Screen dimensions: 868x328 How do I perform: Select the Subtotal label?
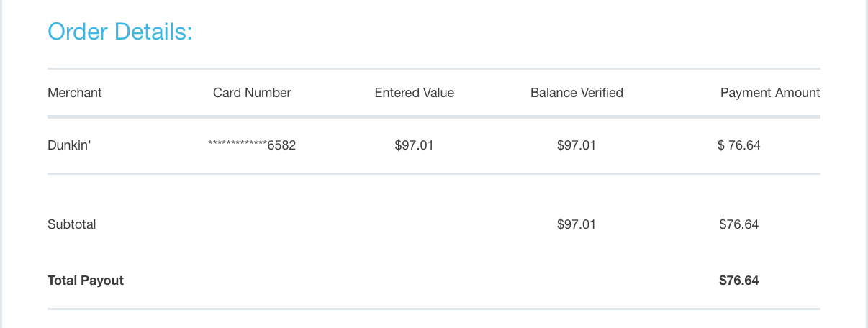click(x=72, y=224)
